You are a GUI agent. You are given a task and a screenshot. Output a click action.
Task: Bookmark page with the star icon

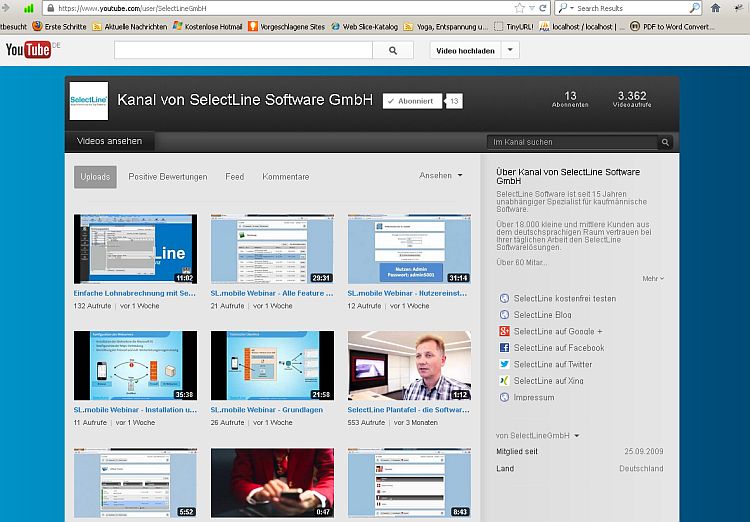pyautogui.click(x=519, y=8)
